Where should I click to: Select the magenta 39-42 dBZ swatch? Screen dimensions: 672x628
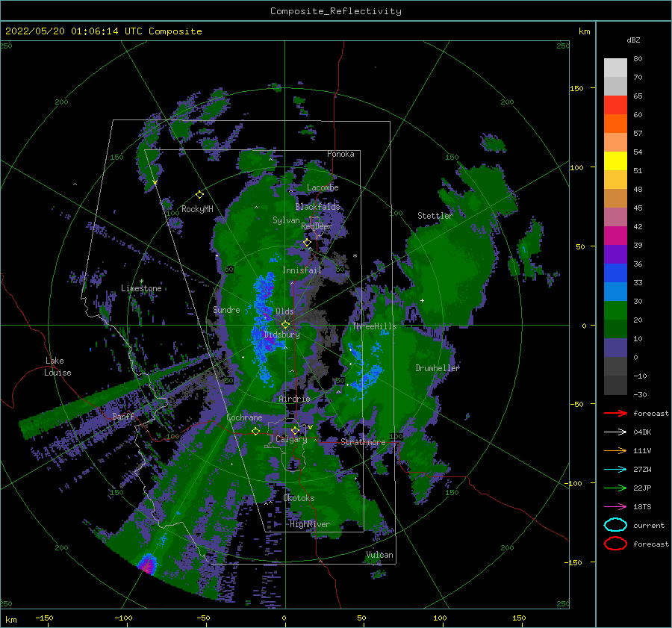point(615,236)
